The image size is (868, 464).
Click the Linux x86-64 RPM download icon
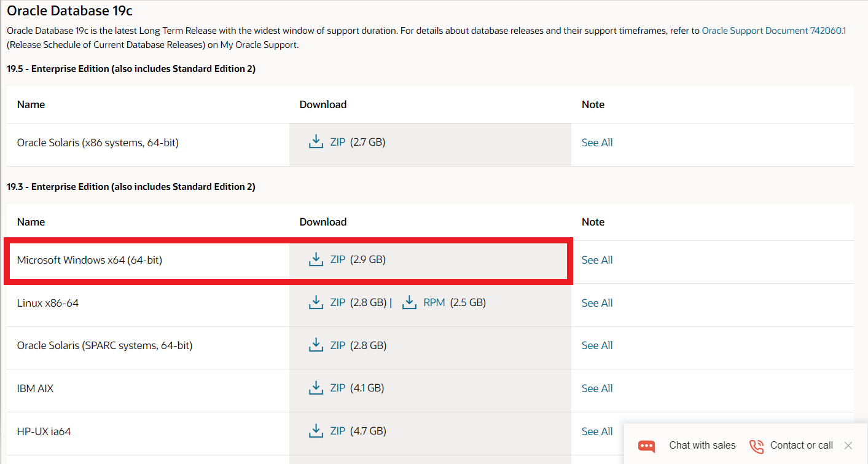pos(409,302)
